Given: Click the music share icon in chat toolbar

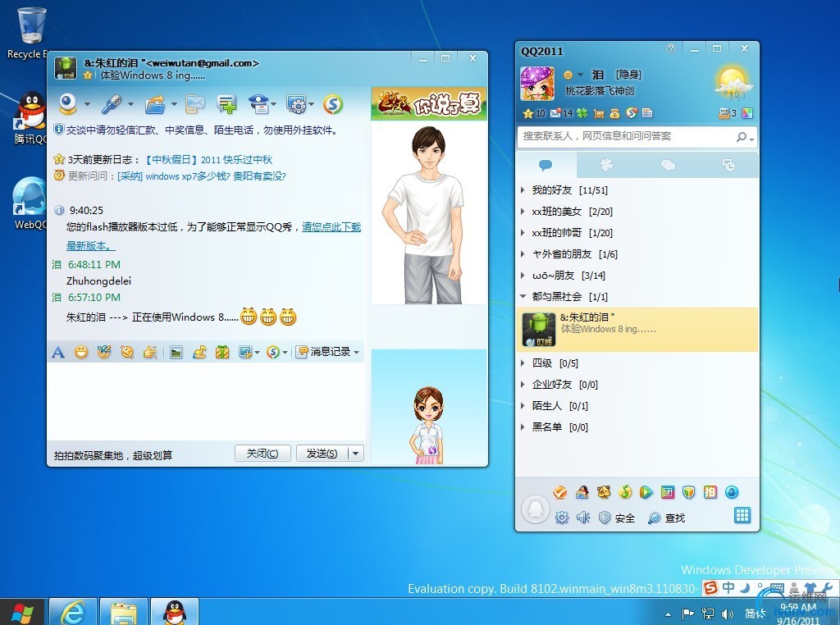Looking at the screenshot, I should coord(199,352).
